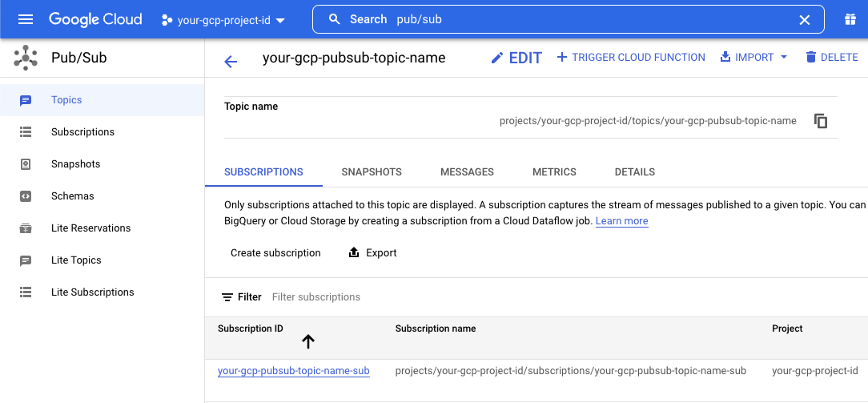Open Lite Topics in the sidebar
The width and height of the screenshot is (868, 403).
pyautogui.click(x=102, y=260)
